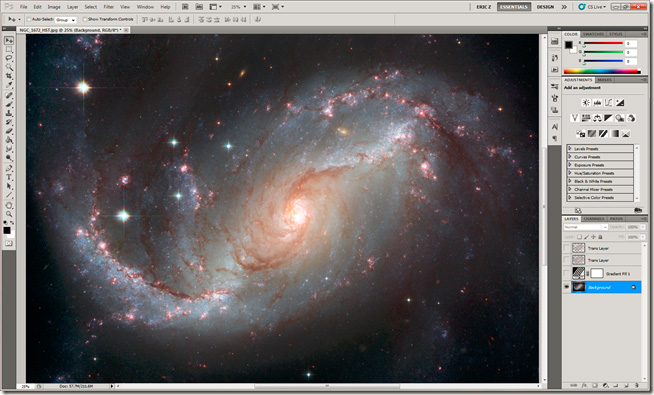This screenshot has width=654, height=395.
Task: Select the Brush tool
Action: (9, 104)
